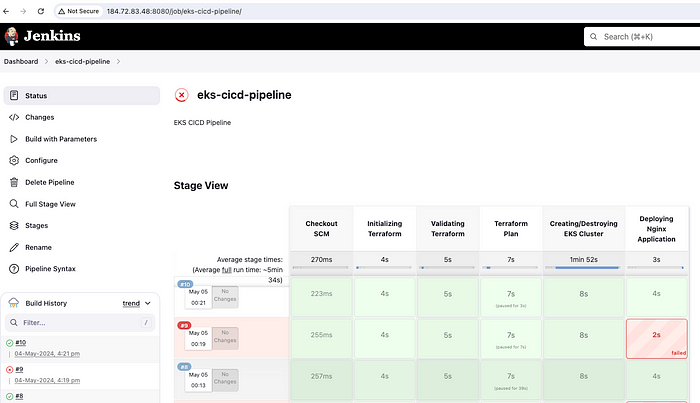This screenshot has height=403, width=700.
Task: Expand the chevron after the eks-cicd-pipeline breadcrumb
Action: [x=118, y=62]
